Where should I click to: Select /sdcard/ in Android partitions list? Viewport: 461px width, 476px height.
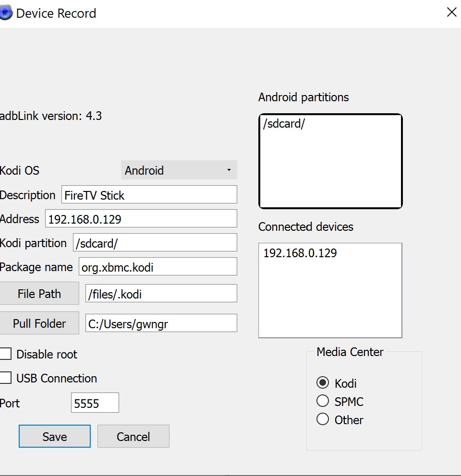pyautogui.click(x=284, y=123)
